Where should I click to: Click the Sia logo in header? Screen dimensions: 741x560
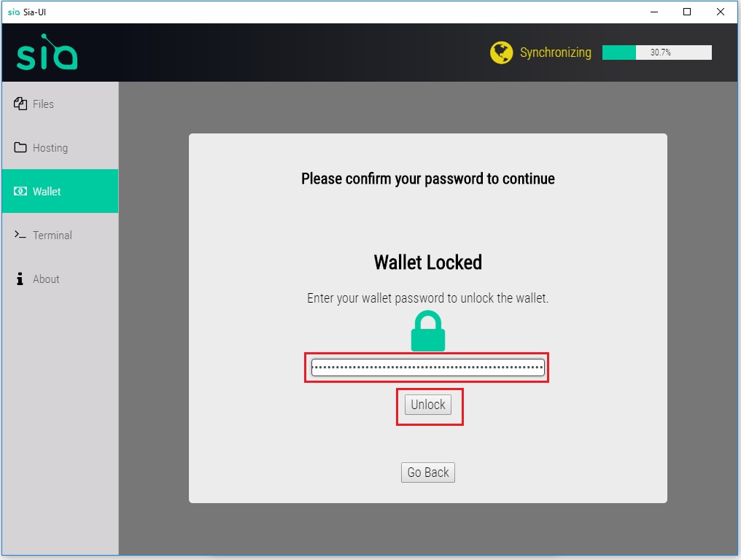47,52
